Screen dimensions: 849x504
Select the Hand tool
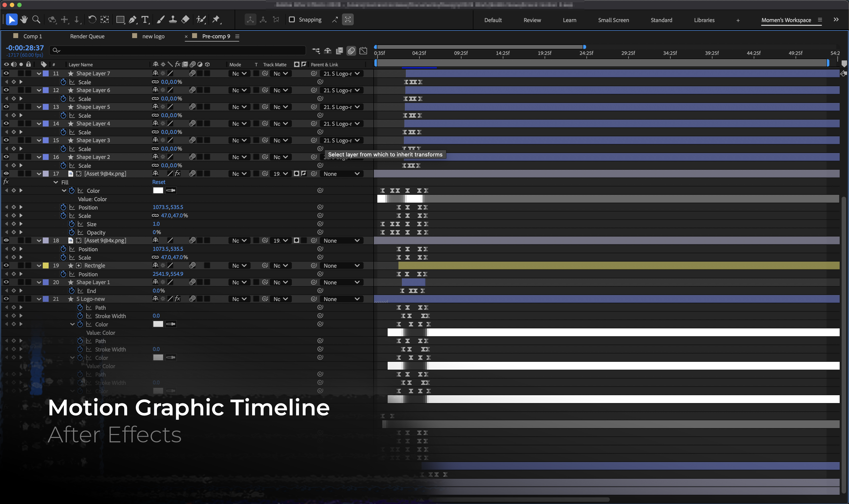pyautogui.click(x=24, y=19)
